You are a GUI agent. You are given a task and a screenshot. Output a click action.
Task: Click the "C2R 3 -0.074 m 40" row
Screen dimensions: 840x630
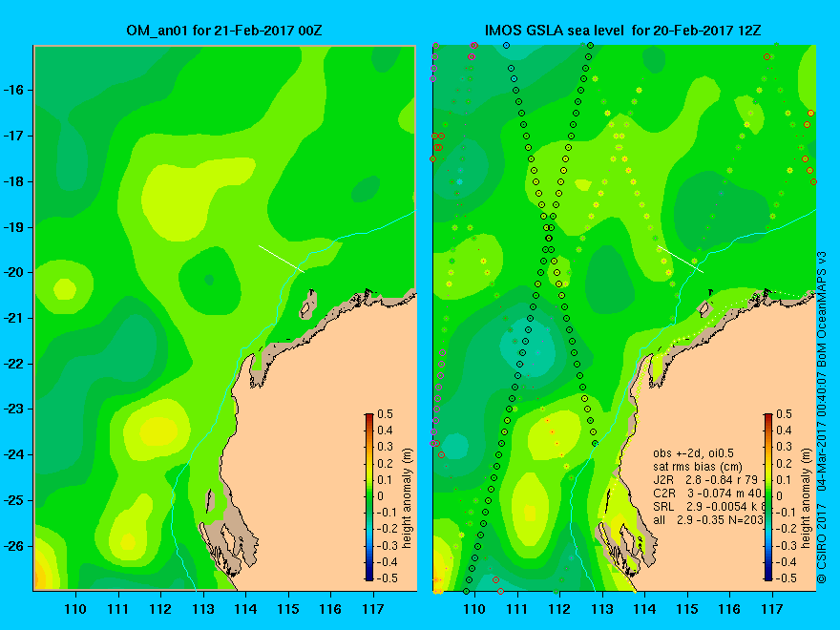coord(707,493)
